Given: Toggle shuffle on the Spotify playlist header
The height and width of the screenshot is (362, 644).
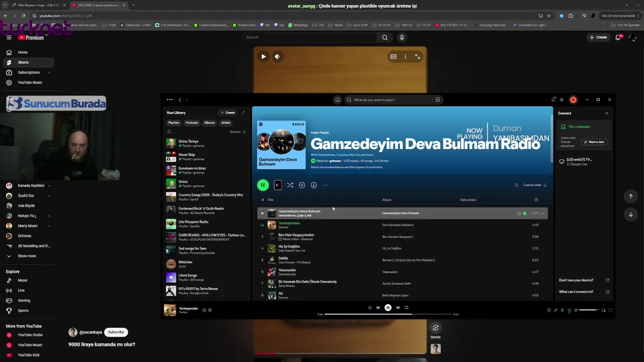Looking at the screenshot, I should [290, 185].
